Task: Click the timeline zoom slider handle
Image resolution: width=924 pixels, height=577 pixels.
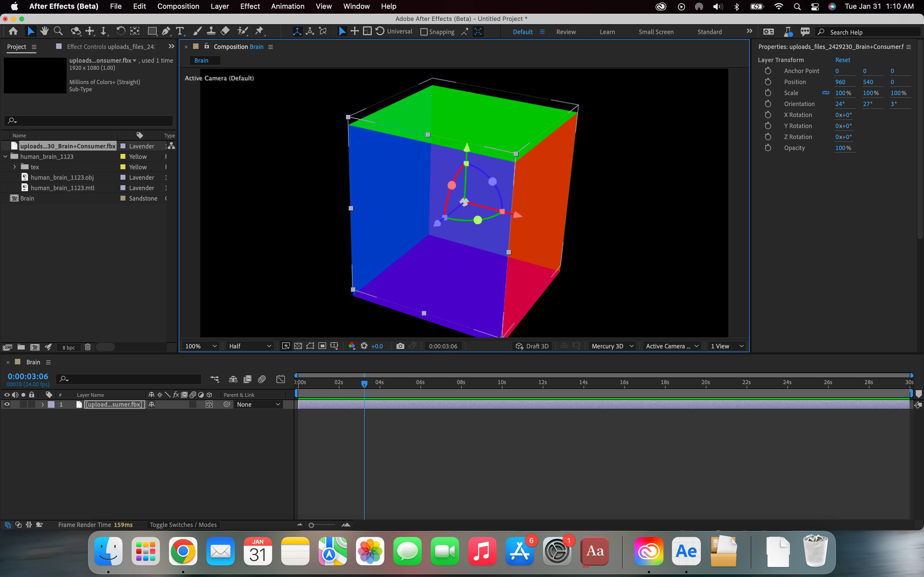Action: pos(311,525)
